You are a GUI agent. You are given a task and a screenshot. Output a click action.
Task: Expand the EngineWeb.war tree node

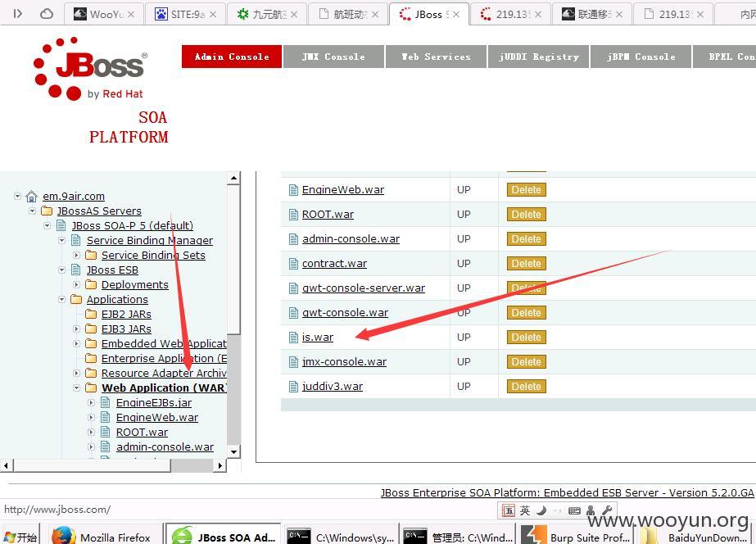pos(91,418)
